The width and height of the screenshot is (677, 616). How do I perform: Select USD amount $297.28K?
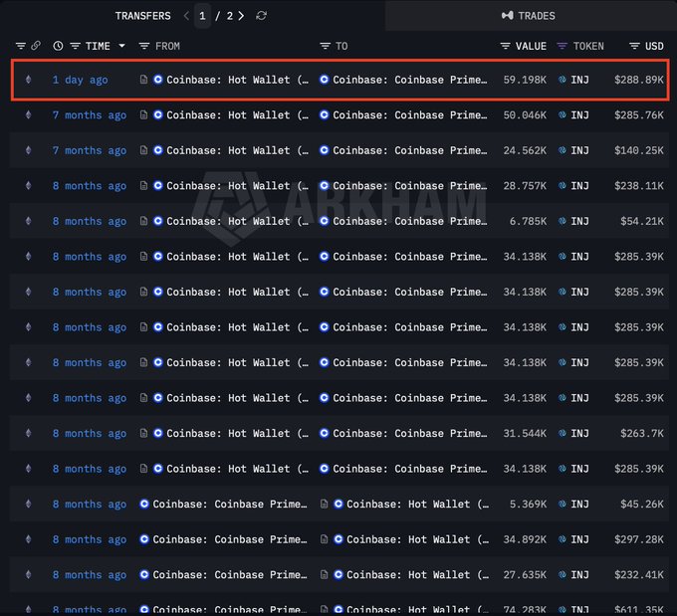(x=639, y=539)
